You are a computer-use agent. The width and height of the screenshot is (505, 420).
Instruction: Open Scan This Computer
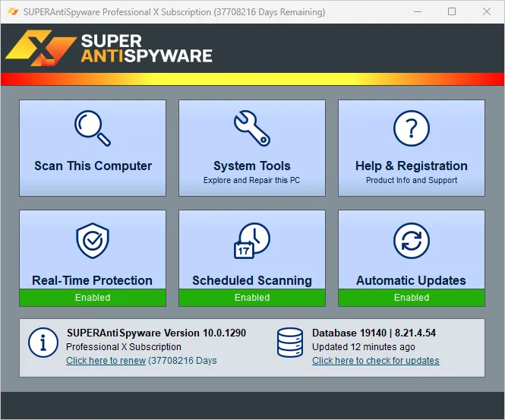(93, 148)
